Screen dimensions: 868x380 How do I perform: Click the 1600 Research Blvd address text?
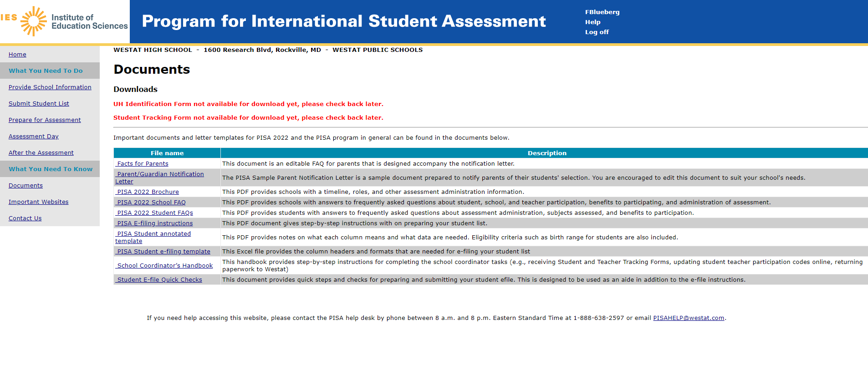262,50
